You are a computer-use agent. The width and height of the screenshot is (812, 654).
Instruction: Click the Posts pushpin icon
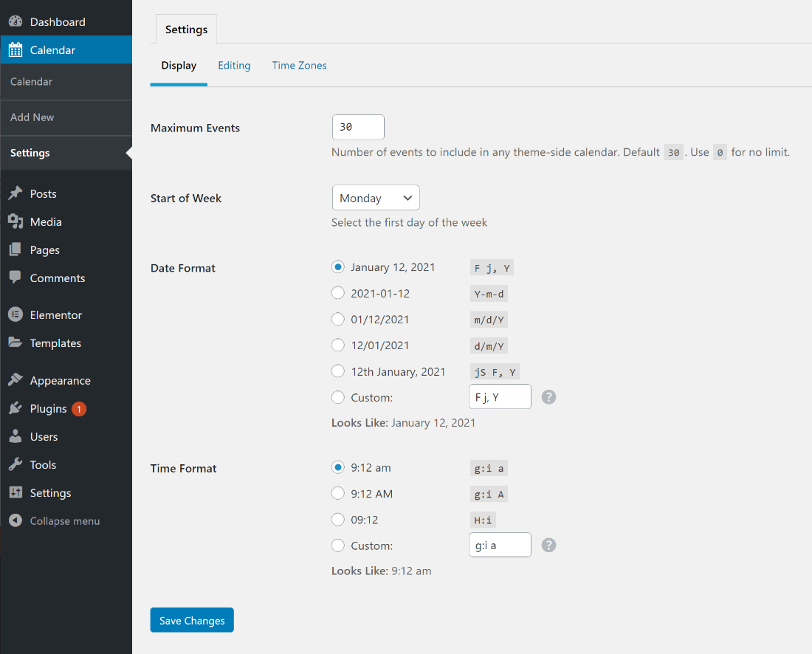[x=16, y=193]
